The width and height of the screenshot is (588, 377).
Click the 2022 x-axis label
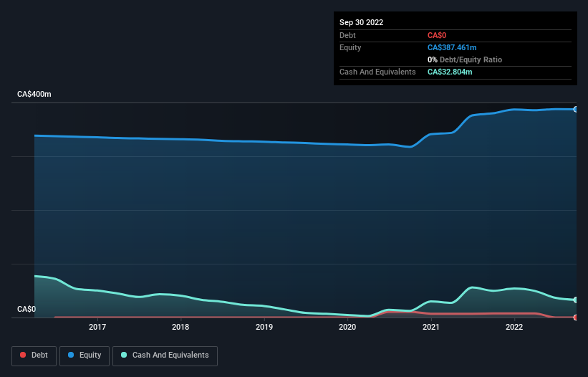514,327
